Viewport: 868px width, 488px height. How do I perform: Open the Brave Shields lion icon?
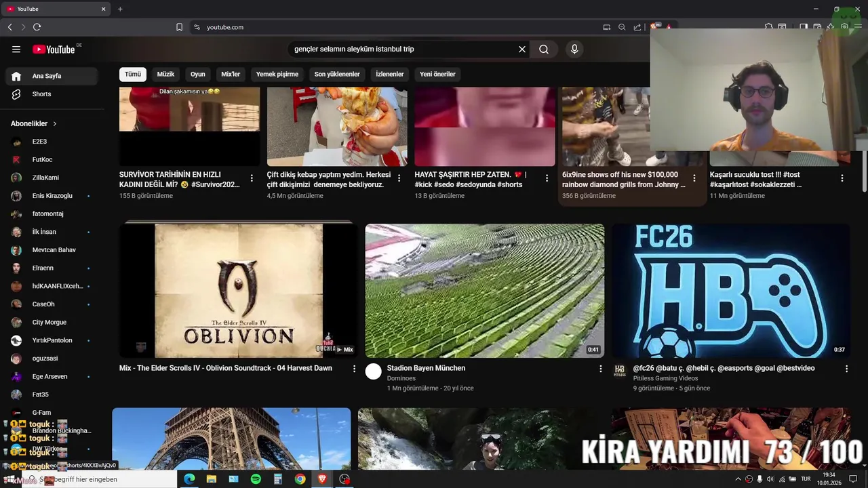(x=655, y=27)
